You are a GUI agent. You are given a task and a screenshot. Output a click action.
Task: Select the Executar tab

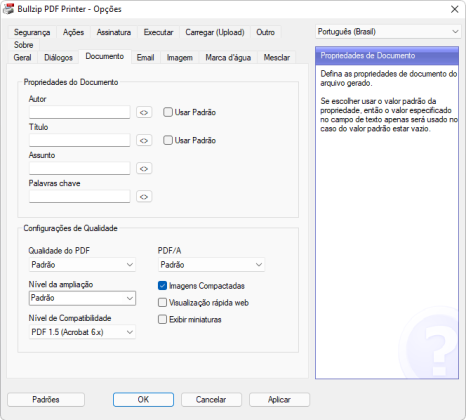pyautogui.click(x=158, y=32)
